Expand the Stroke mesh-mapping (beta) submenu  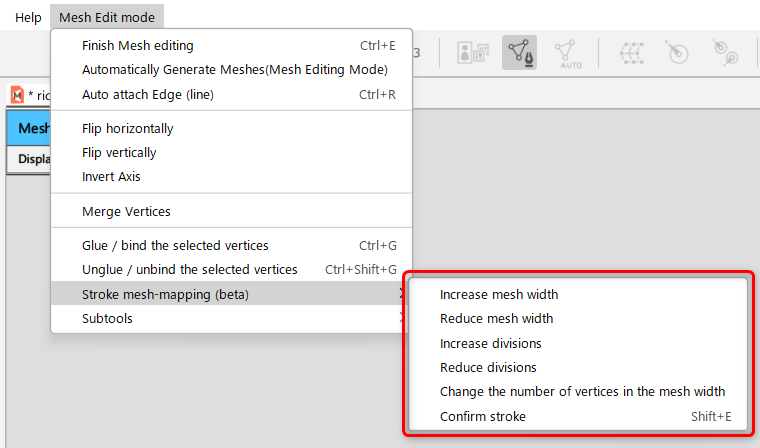pyautogui.click(x=165, y=295)
